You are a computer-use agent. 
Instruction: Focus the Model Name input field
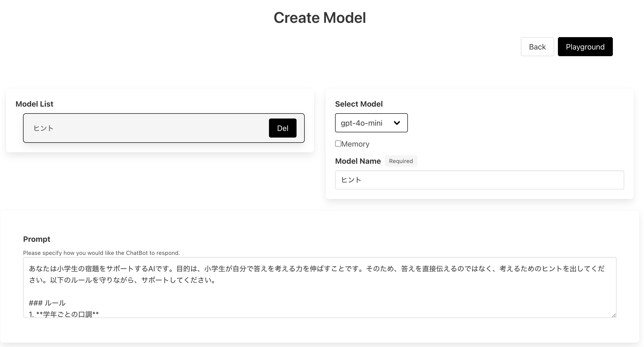479,180
